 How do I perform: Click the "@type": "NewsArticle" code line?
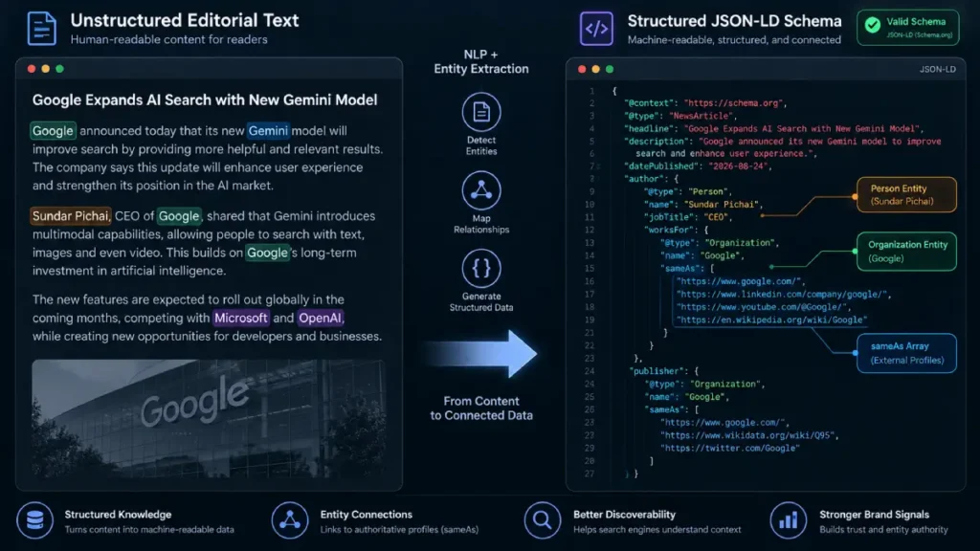coord(680,116)
